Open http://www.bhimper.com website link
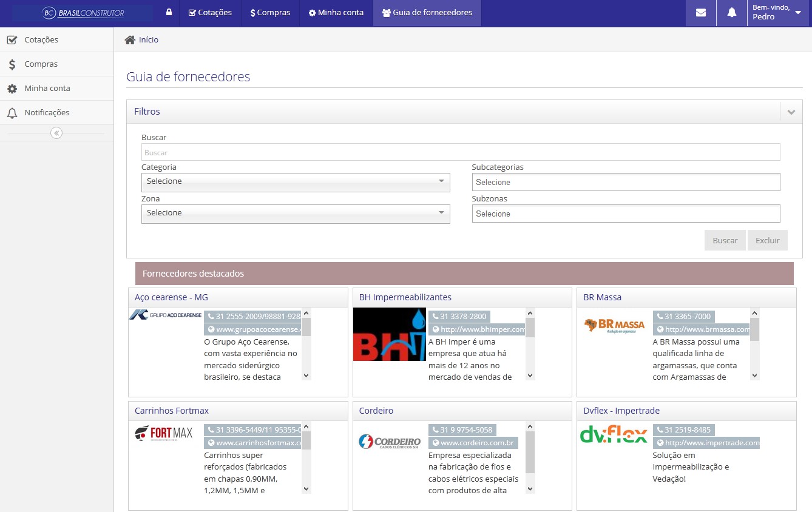Viewport: 812px width, 512px height. tap(477, 329)
